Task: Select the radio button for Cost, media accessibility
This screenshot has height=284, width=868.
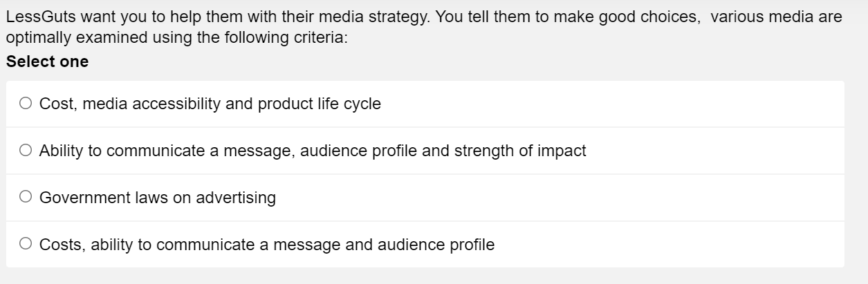Action: click(26, 104)
